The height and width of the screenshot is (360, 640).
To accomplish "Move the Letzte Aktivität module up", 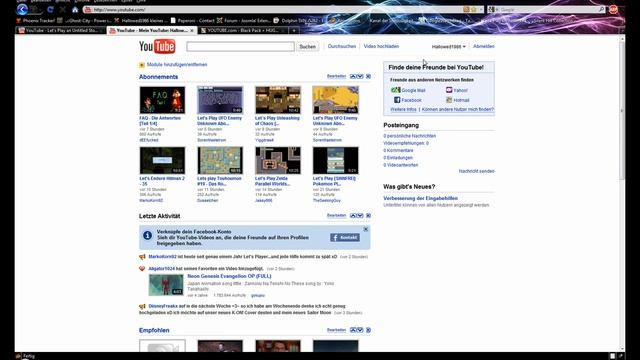I will [353, 216].
